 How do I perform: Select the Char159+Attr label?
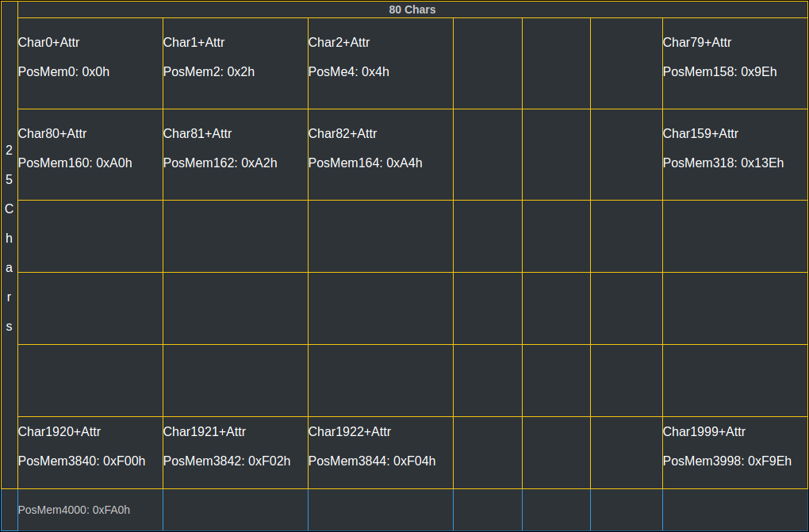pyautogui.click(x=700, y=134)
